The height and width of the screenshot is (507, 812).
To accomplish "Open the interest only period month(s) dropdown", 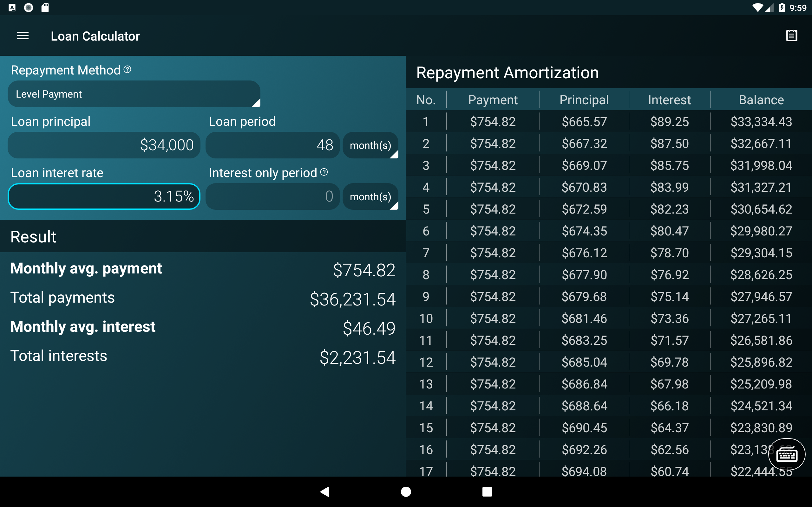I will pos(370,196).
